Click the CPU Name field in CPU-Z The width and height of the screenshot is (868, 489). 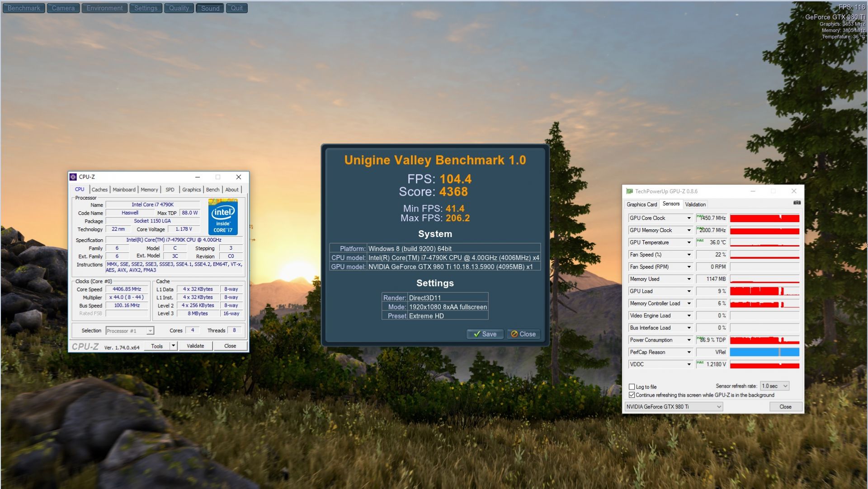coord(153,205)
